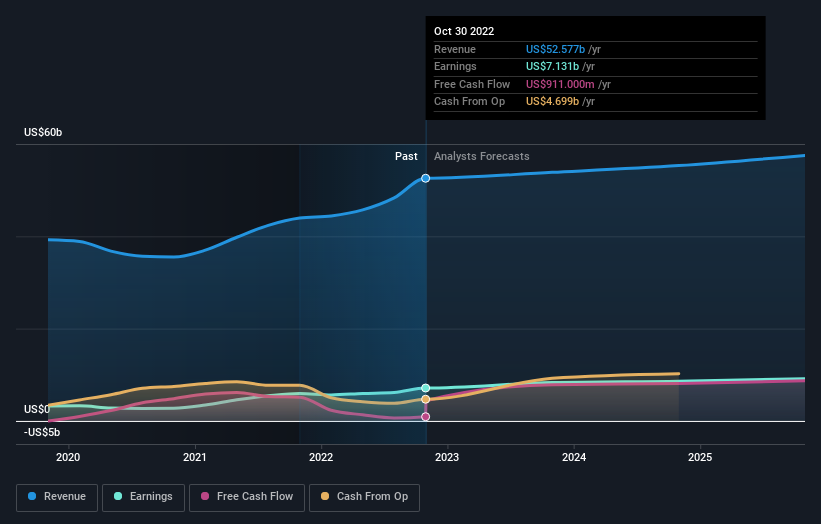Click the 2025 x-axis label
This screenshot has width=821, height=524.
point(700,458)
